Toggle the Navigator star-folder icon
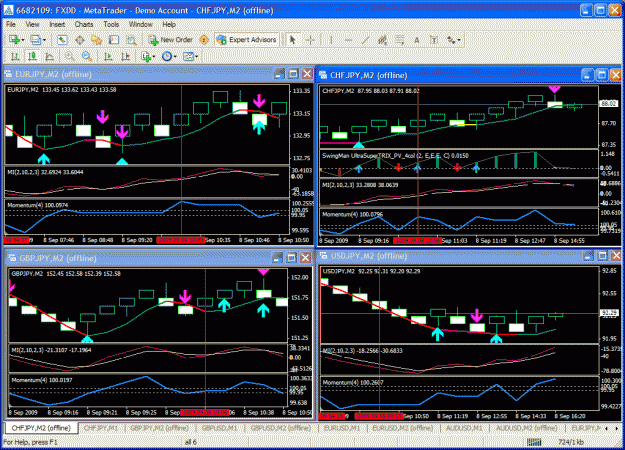Viewport: 625px width, 450px height. point(96,39)
